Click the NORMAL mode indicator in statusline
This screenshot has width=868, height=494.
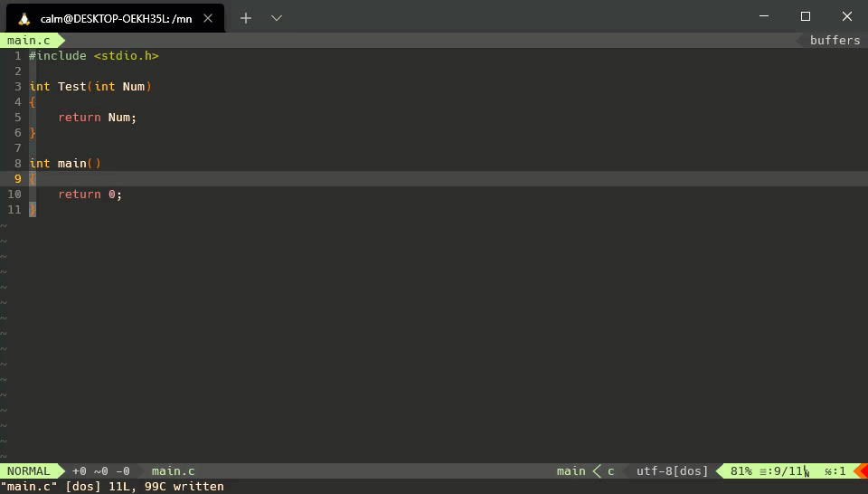pyautogui.click(x=29, y=471)
